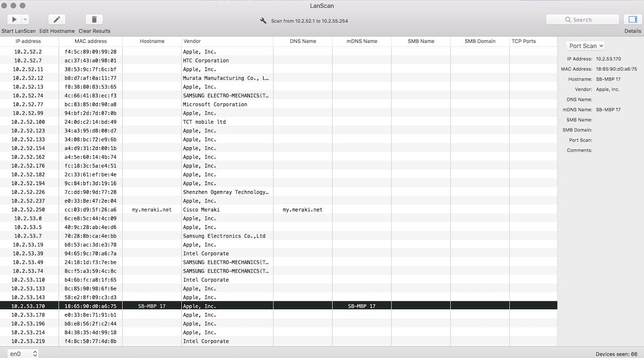
Task: Open scan range settings wrench icon
Action: [x=263, y=21]
